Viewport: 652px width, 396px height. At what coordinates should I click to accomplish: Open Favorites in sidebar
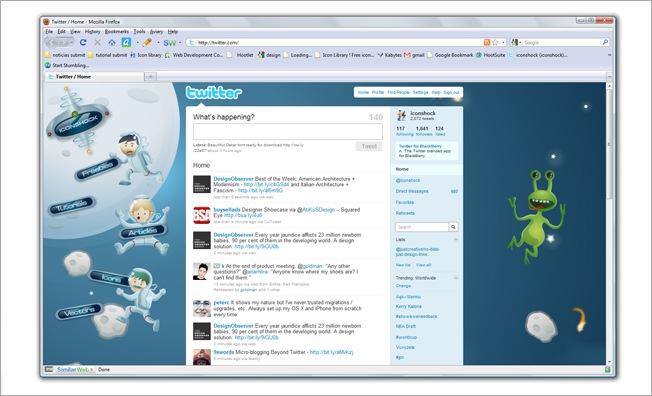405,203
